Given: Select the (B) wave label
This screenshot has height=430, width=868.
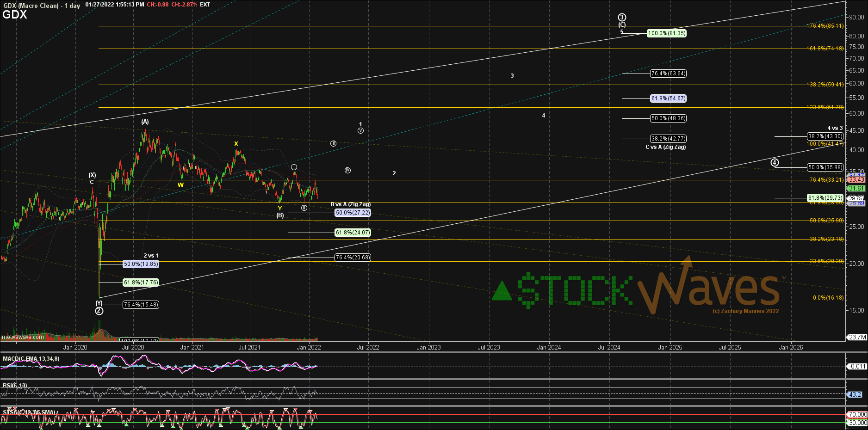Looking at the screenshot, I should (280, 215).
